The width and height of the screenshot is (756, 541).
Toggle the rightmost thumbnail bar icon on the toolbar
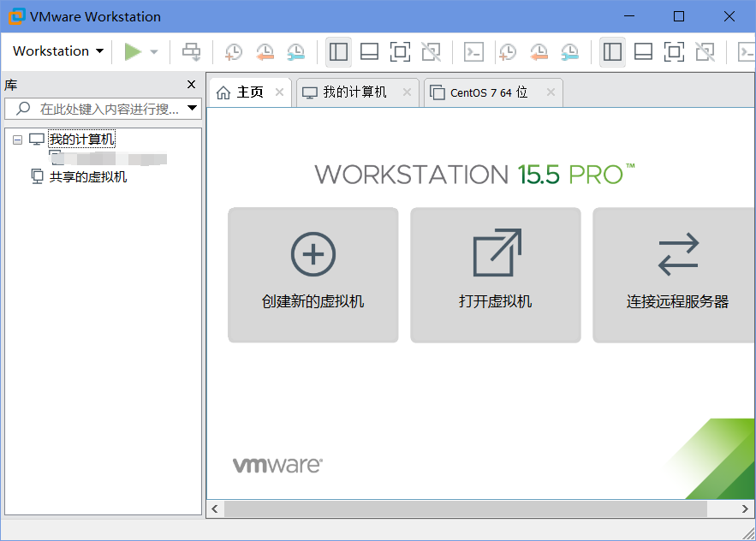coord(643,51)
